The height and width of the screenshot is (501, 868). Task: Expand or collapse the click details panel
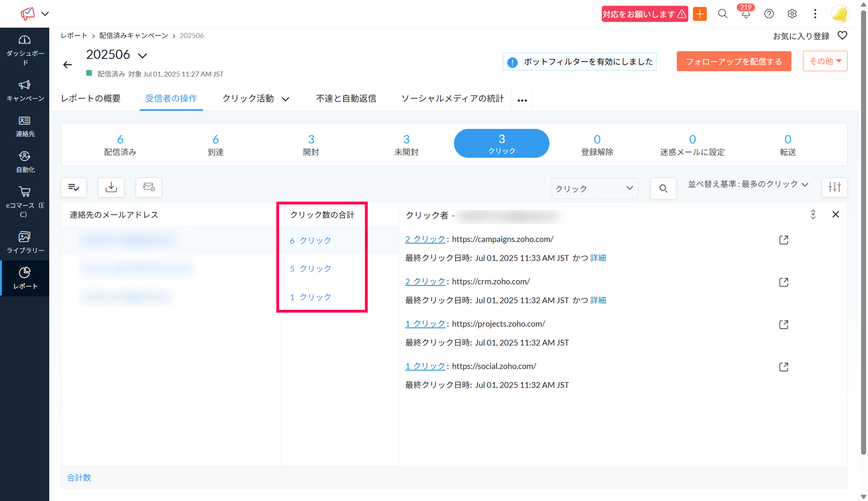pos(813,215)
